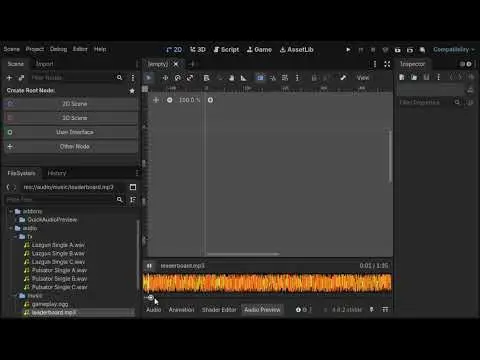This screenshot has height=360, width=480.
Task: Click the override camera icon in viewport toolbar
Action: tap(343, 78)
